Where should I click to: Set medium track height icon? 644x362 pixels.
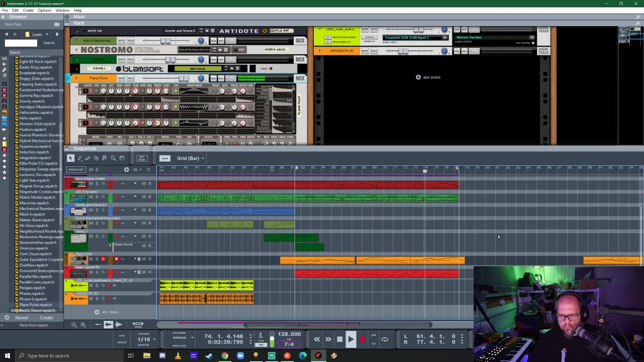[108, 325]
